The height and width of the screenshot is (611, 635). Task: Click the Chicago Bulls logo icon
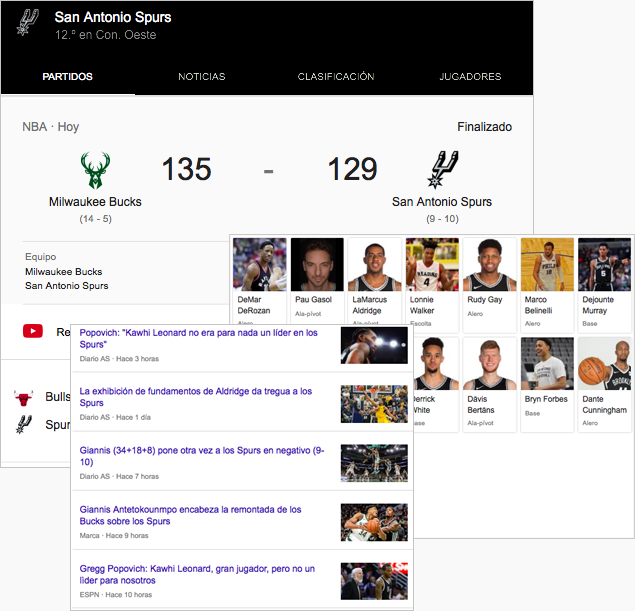point(24,397)
